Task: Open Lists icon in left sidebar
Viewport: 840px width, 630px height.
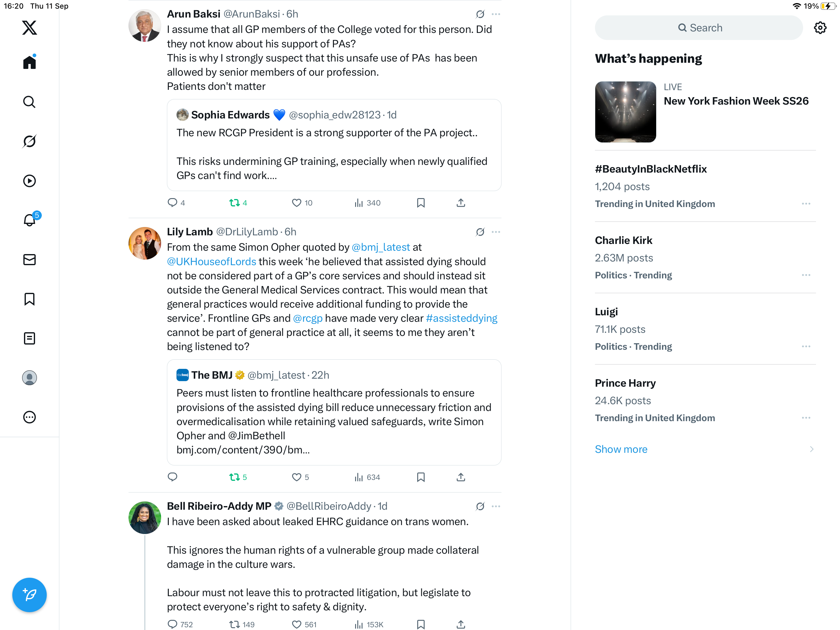Action: coord(29,338)
